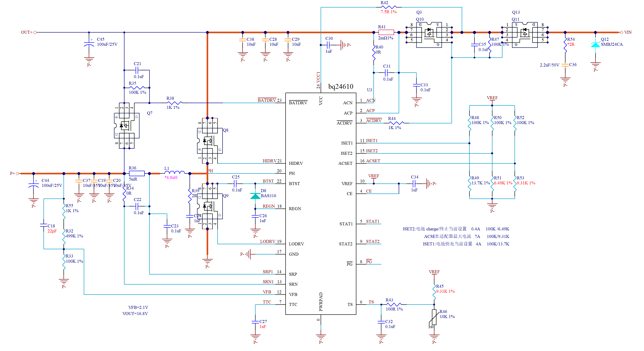Click the VFB=2.1V annotation
This screenshot has width=644, height=351.
(x=138, y=308)
